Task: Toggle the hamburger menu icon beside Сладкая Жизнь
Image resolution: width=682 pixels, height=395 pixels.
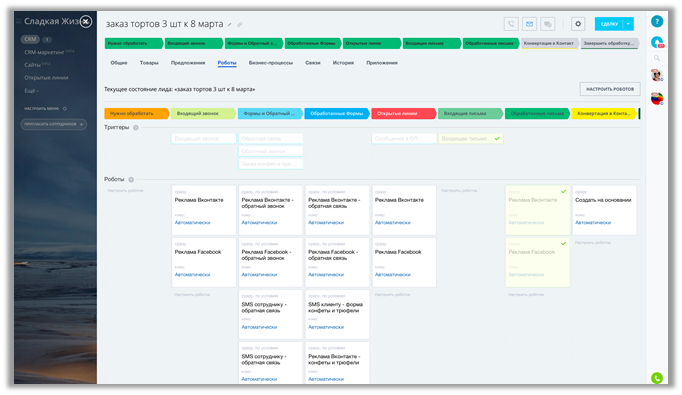Action: [x=19, y=21]
